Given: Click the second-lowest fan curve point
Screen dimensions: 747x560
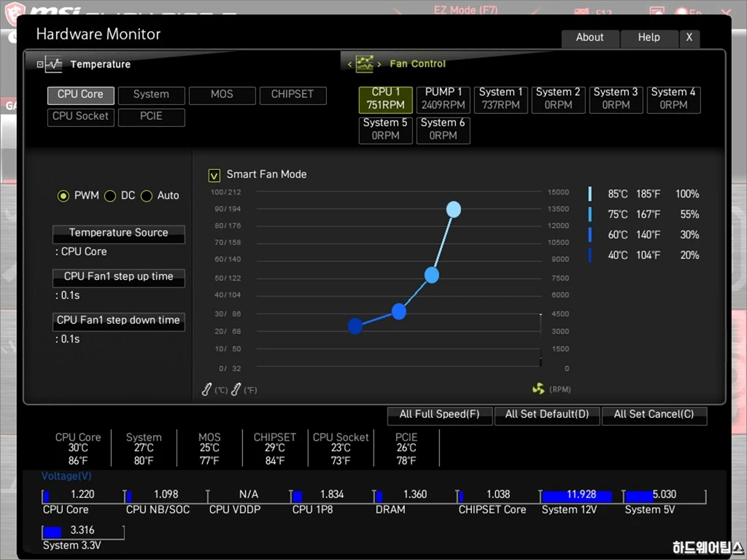Looking at the screenshot, I should (x=399, y=311).
